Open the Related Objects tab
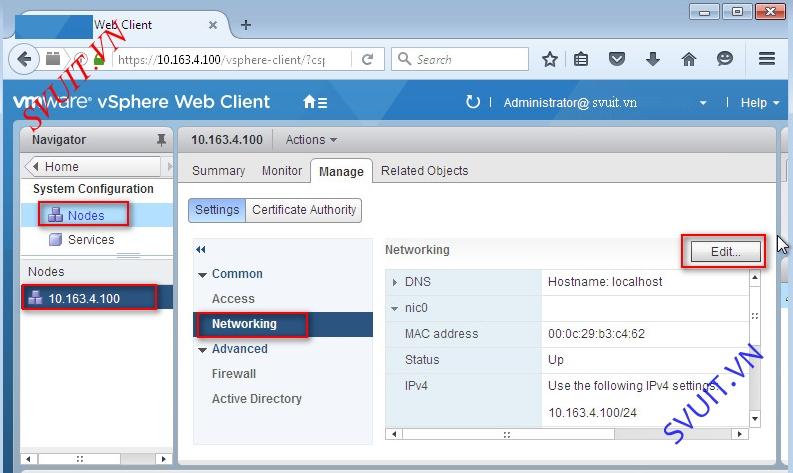Screen dimensions: 793x473 click(x=424, y=171)
